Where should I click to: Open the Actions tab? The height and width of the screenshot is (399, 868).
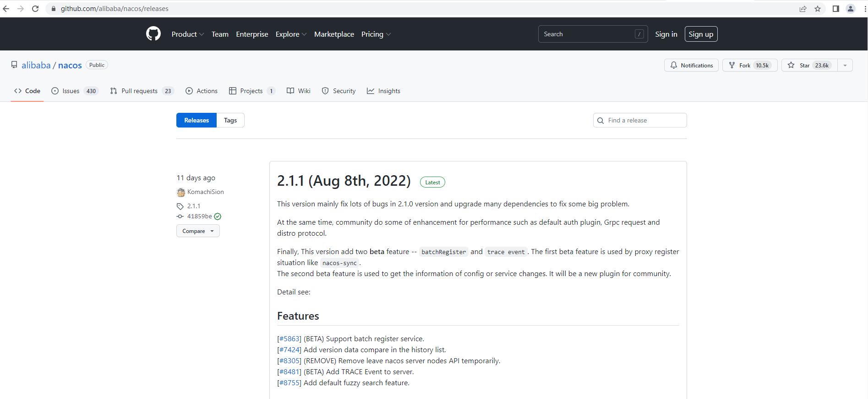pos(202,91)
